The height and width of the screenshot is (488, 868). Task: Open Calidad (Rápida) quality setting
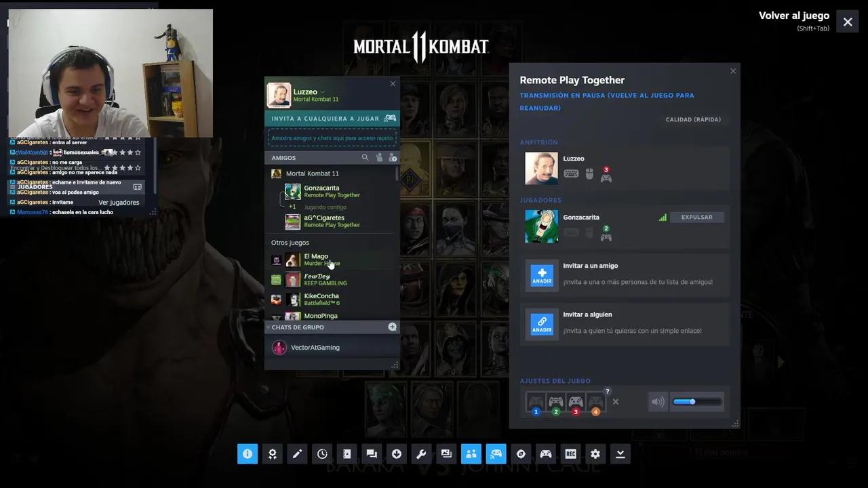coord(693,119)
